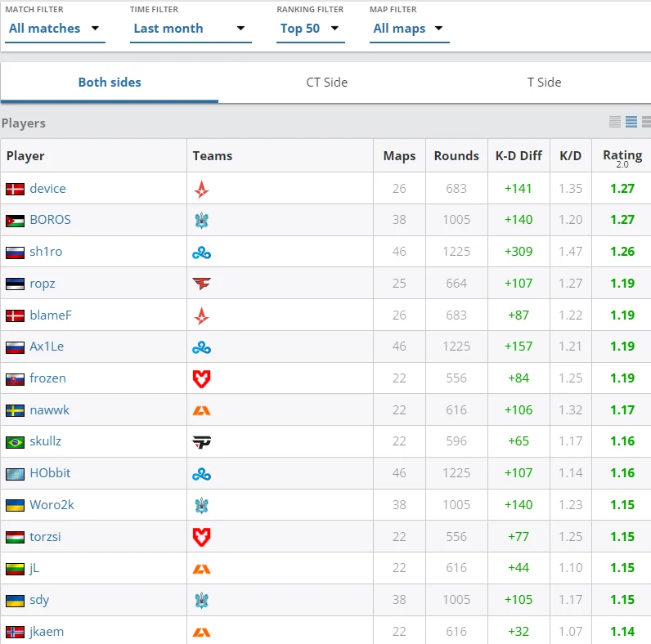This screenshot has height=644, width=651.
Task: Click the 1.27 rating in device row
Action: click(x=622, y=189)
